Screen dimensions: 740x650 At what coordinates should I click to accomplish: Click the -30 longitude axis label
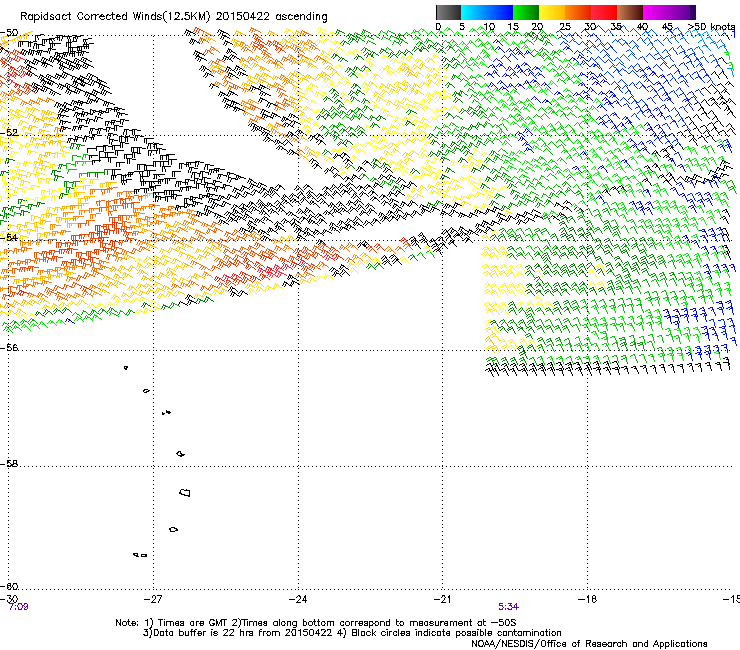[9, 599]
